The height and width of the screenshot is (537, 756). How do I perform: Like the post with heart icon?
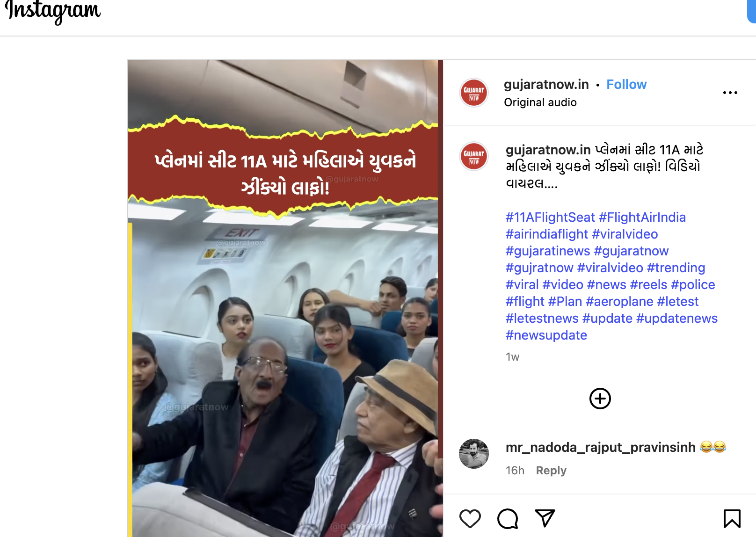point(470,518)
